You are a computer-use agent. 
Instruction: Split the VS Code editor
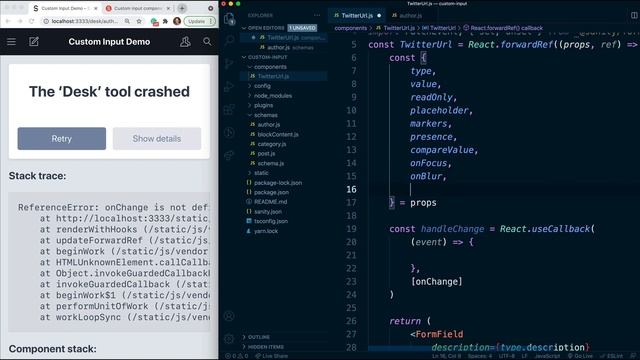point(634,16)
